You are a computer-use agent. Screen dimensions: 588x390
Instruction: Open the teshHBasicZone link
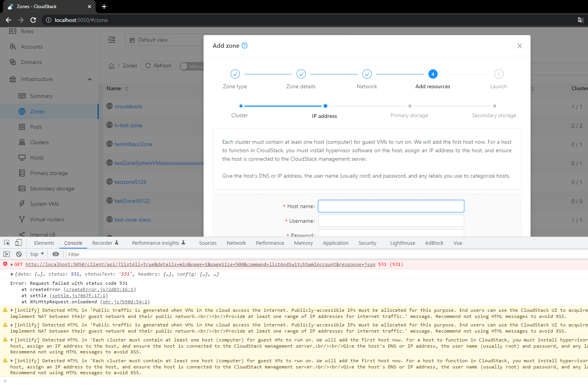click(133, 144)
